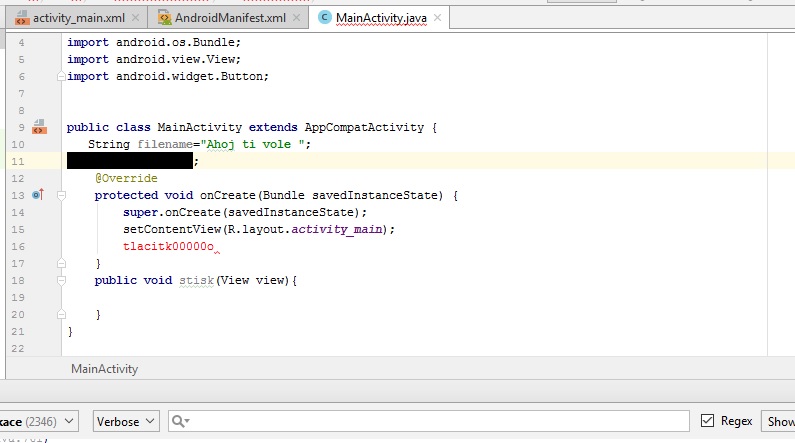Select the MainActivity.java tab

click(381, 18)
